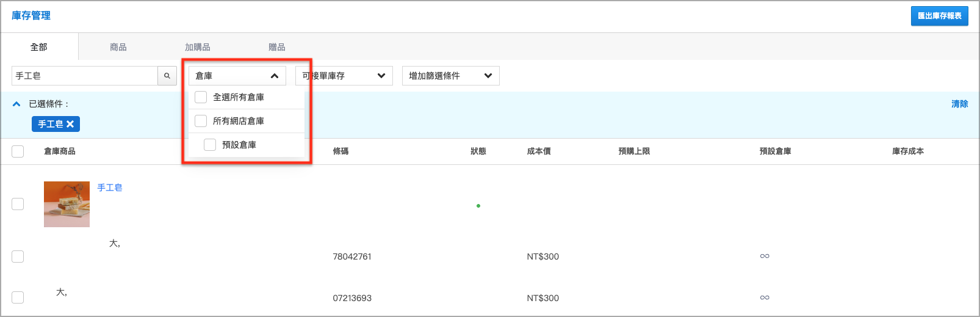Toggle select-all checkbox in table header
980x317 pixels.
click(18, 151)
